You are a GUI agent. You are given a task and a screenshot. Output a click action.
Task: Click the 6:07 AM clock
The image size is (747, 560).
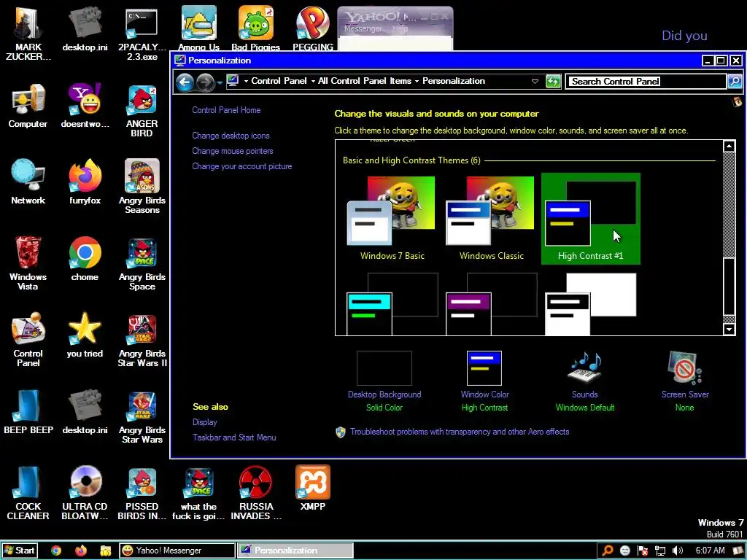710,551
